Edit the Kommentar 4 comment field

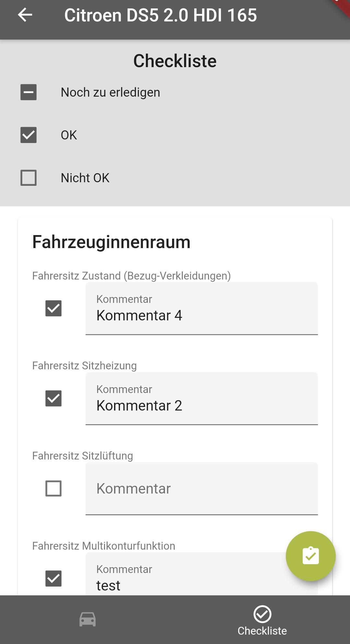[x=202, y=308]
